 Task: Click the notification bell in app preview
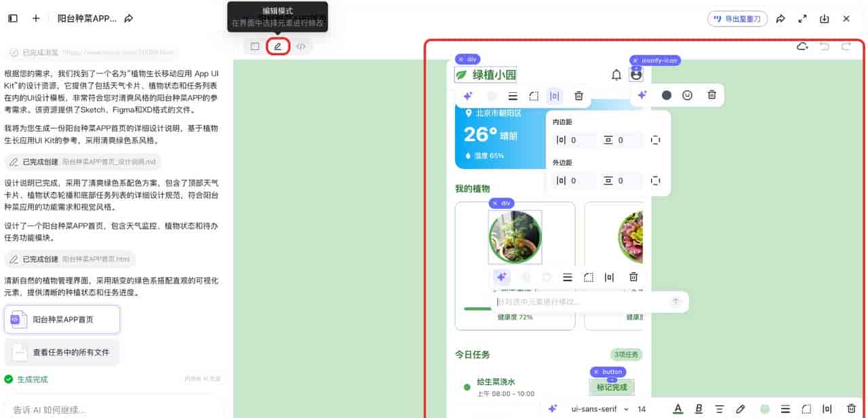click(616, 75)
